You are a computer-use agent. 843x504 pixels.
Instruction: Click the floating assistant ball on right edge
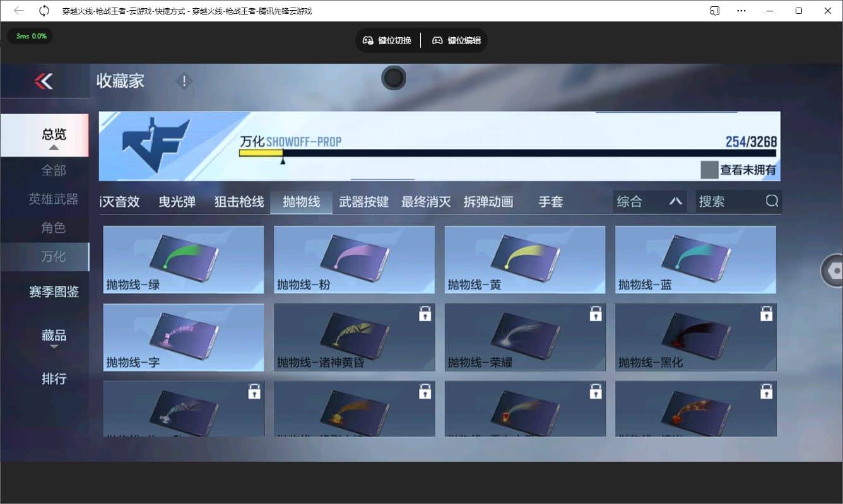pyautogui.click(x=834, y=270)
